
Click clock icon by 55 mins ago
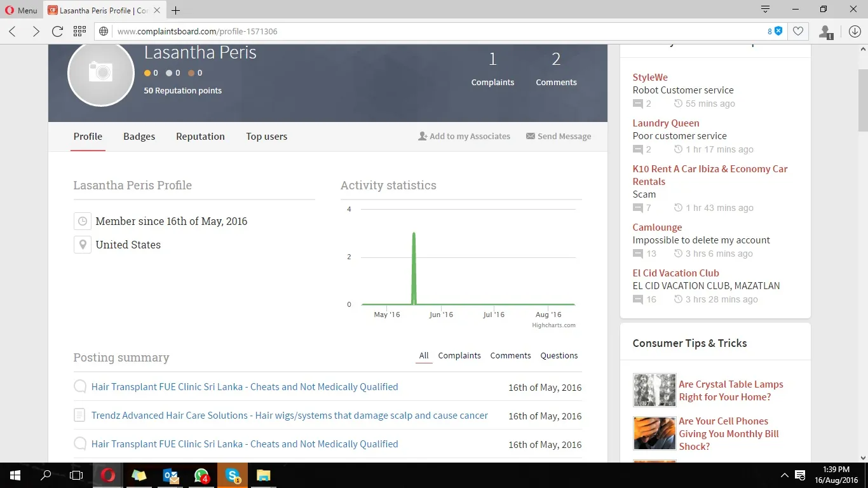tap(678, 104)
